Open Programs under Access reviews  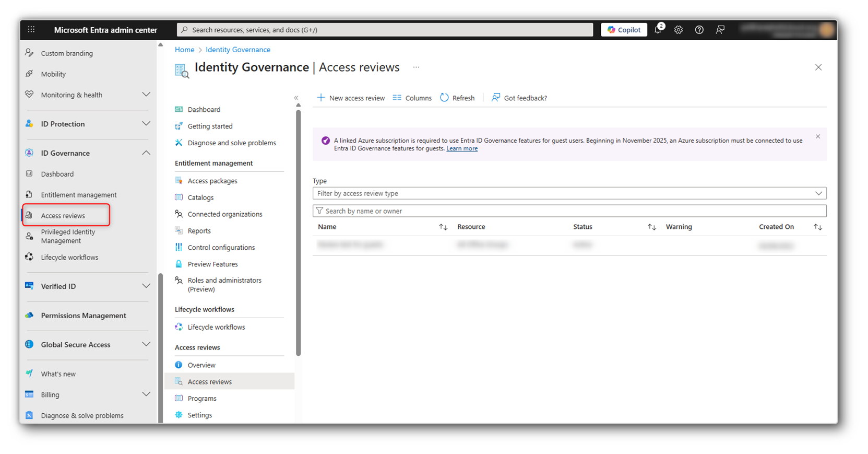coord(201,398)
